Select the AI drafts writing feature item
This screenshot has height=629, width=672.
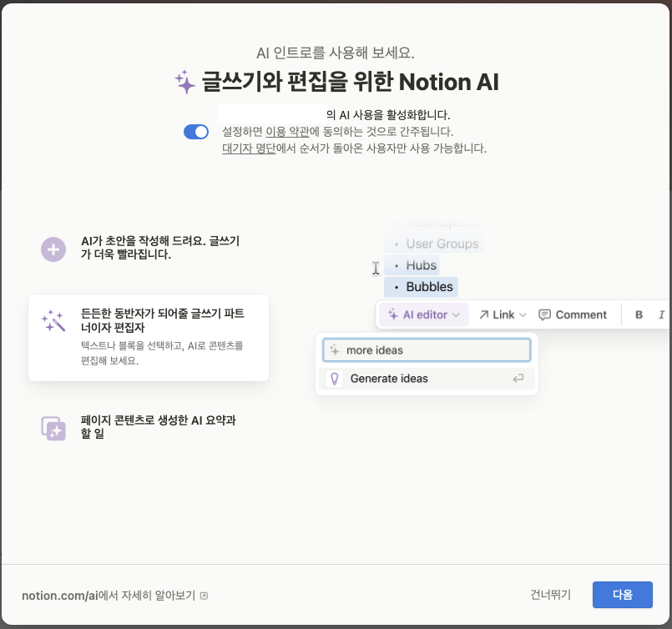coord(149,248)
